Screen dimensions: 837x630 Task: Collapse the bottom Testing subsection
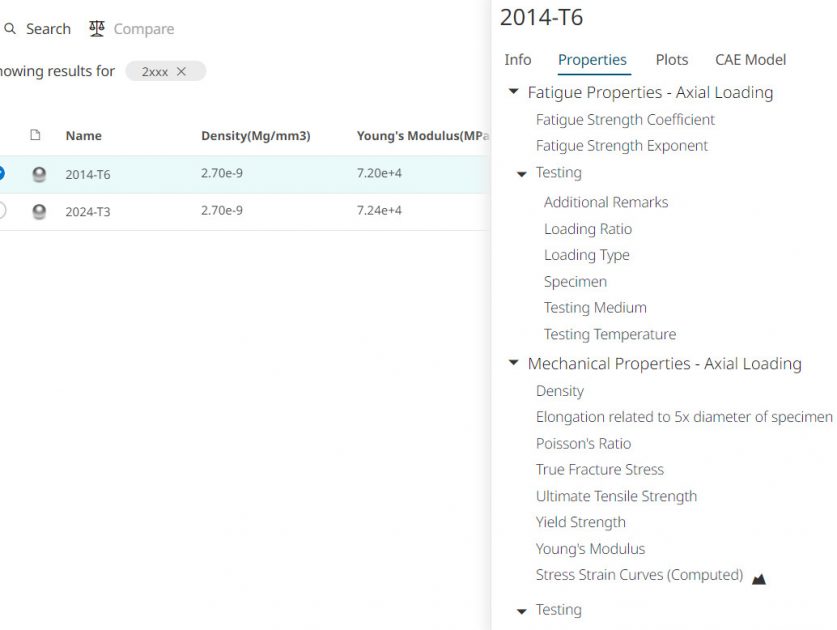pyautogui.click(x=521, y=611)
